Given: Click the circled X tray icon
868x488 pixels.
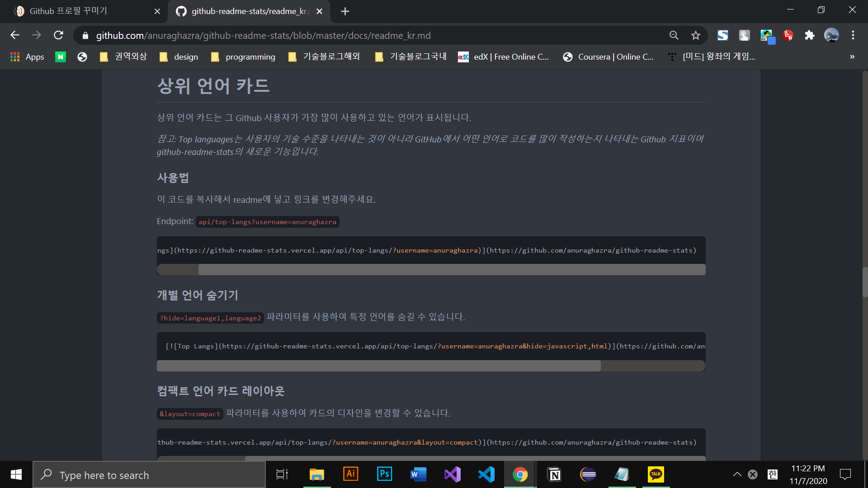Looking at the screenshot, I should pos(752,474).
